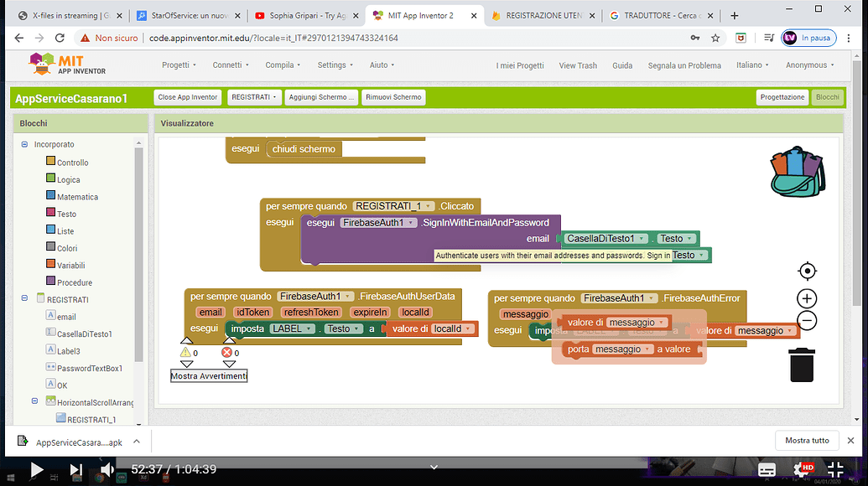Zoom out with the minus button

807,321
